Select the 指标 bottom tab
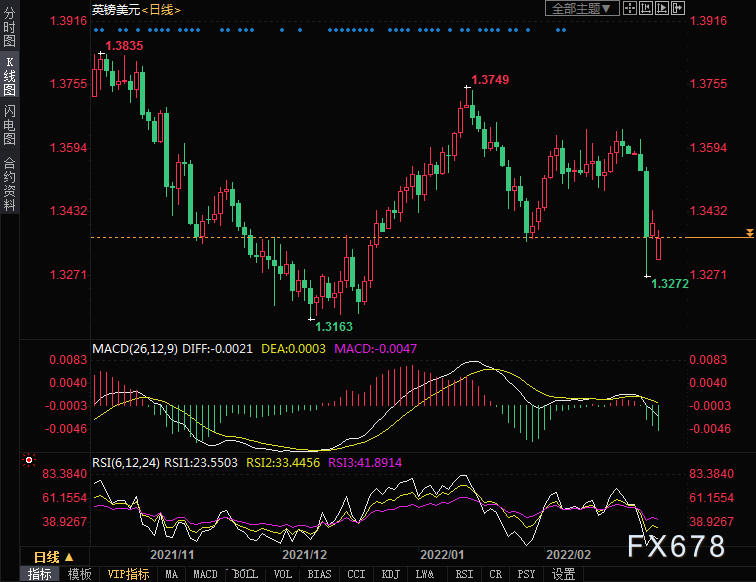The height and width of the screenshot is (582, 756). (40, 574)
